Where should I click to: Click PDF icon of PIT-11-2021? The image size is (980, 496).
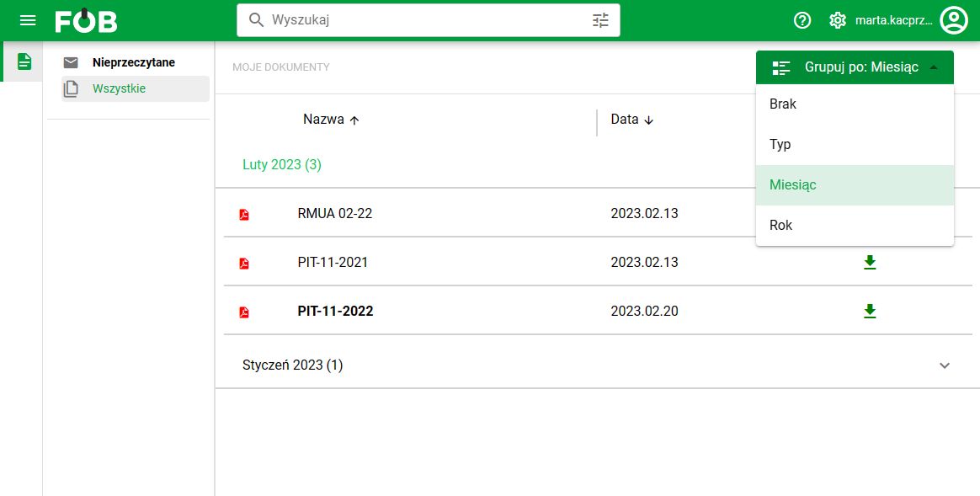point(244,264)
